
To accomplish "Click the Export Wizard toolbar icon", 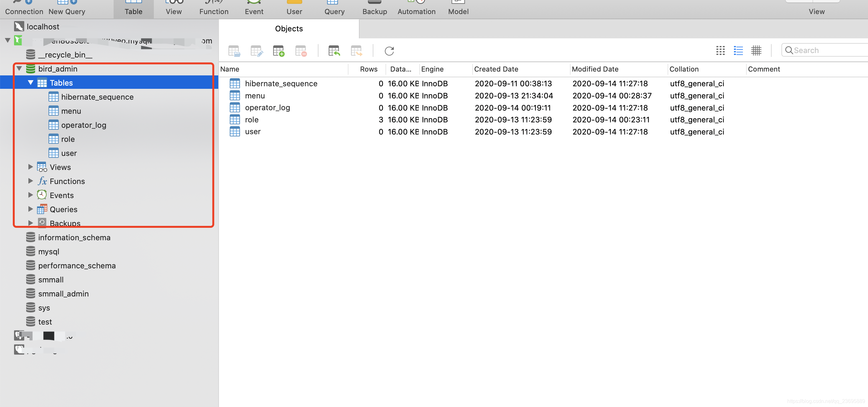I will click(x=356, y=51).
